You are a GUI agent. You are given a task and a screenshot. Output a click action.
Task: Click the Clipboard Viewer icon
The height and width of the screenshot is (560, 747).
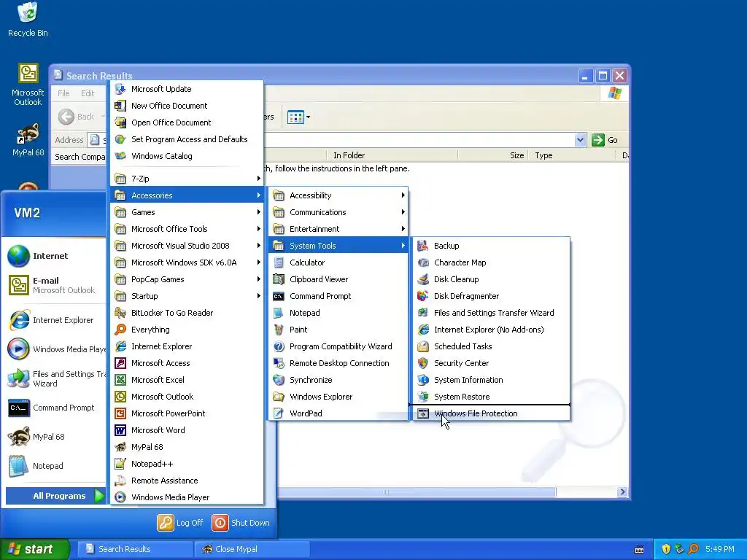(x=279, y=279)
